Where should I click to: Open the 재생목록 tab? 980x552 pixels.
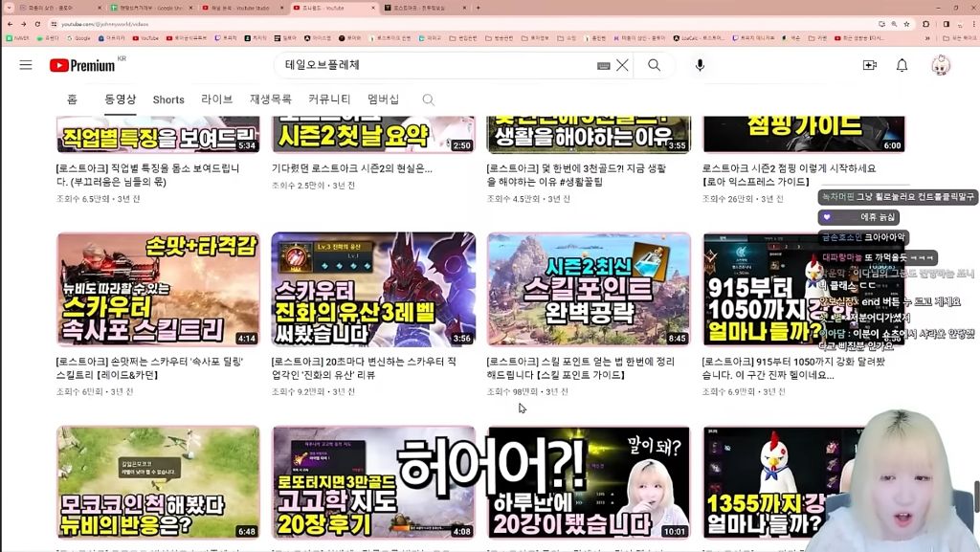(x=271, y=99)
